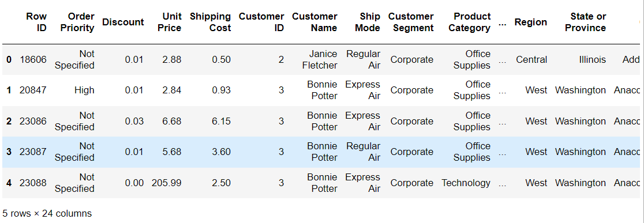The width and height of the screenshot is (644, 223).
Task: Select the Unit Price column header
Action: pos(166,22)
